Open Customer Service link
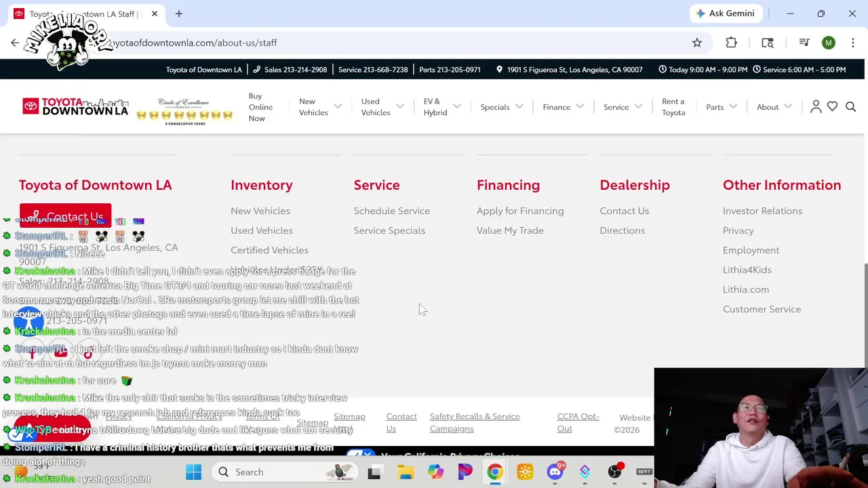868x488 pixels. [762, 309]
